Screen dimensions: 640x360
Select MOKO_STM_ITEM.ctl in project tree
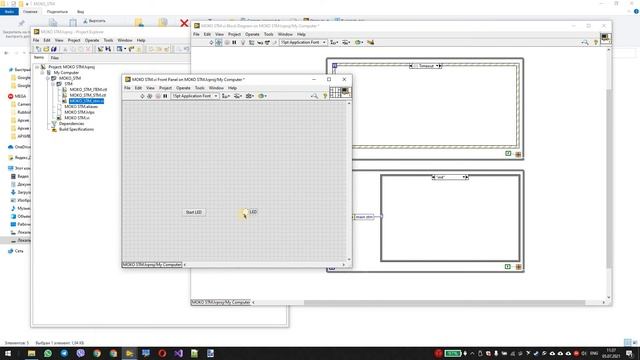(88, 89)
